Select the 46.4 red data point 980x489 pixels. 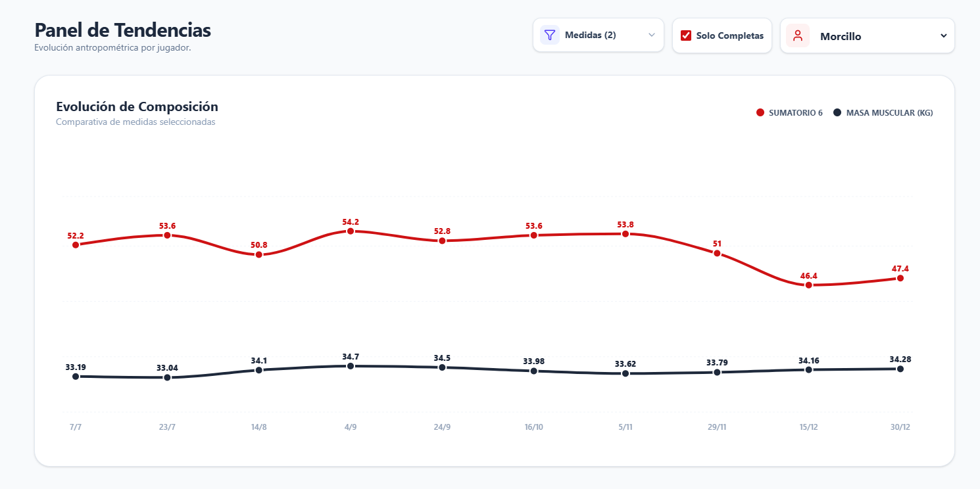pos(809,285)
